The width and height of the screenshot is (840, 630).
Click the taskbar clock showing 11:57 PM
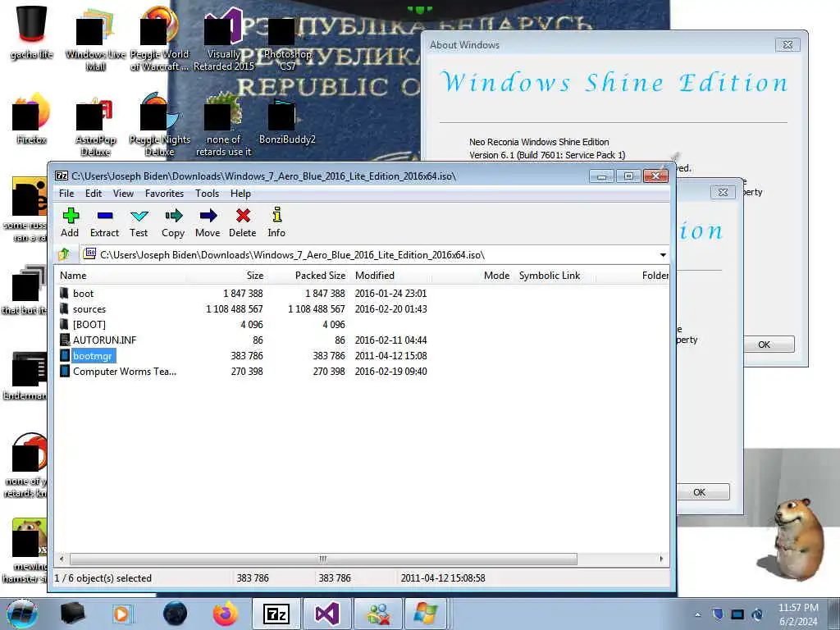coord(798,614)
